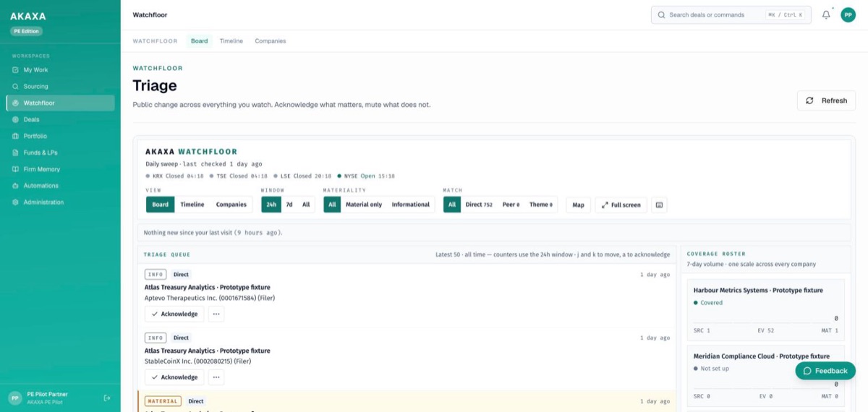
Task: Click the MATERIAL tag on highlighted row
Action: tap(163, 401)
